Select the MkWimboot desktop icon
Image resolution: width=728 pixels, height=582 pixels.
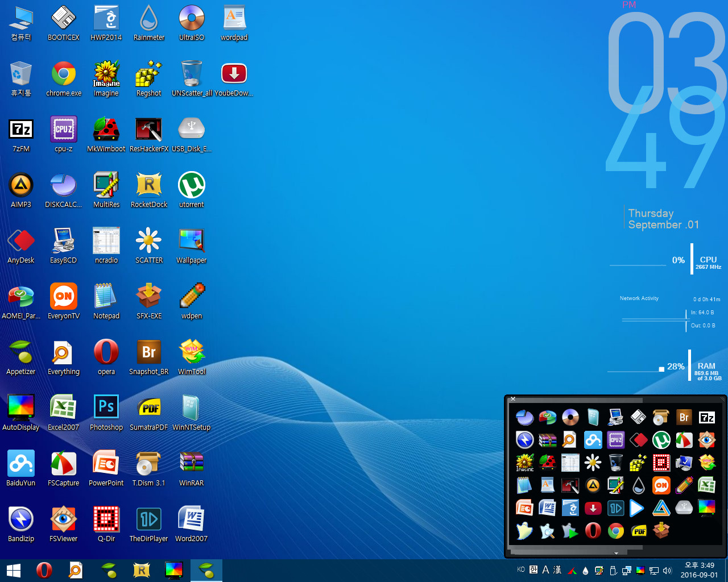pyautogui.click(x=106, y=135)
